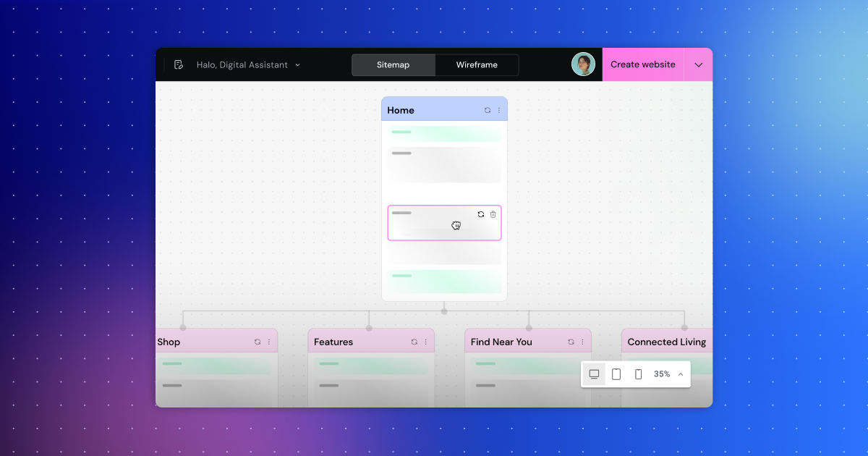Screen dimensions: 868x456
Task: Switch to the Sitemap tab
Action: (x=393, y=64)
